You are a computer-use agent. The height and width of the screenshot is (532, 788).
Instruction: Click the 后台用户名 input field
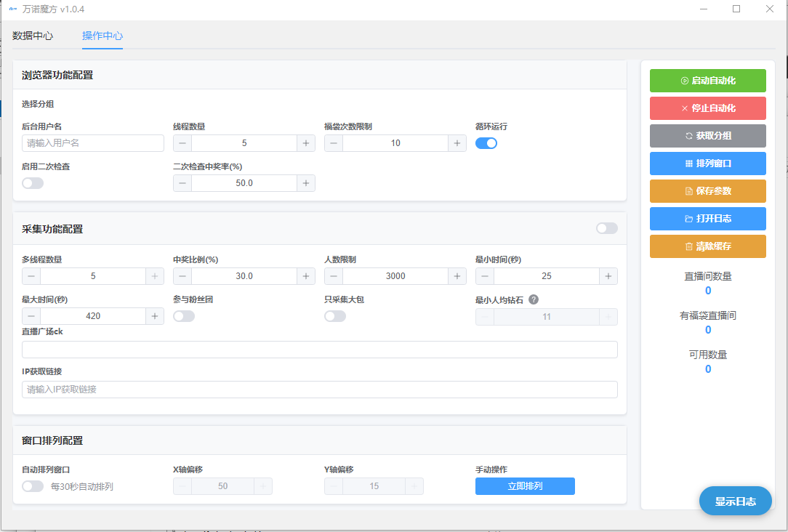[x=93, y=143]
